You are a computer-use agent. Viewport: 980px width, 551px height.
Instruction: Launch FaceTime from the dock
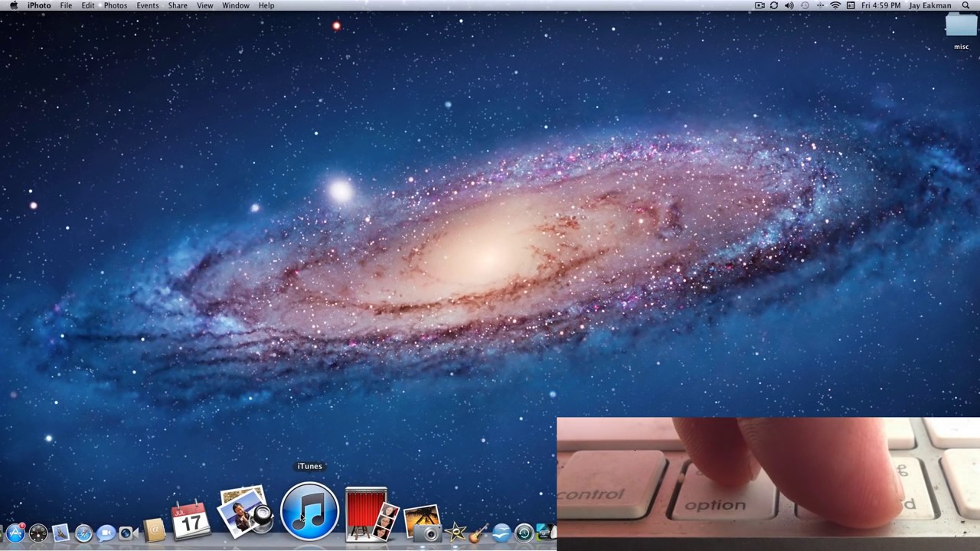pyautogui.click(x=127, y=533)
